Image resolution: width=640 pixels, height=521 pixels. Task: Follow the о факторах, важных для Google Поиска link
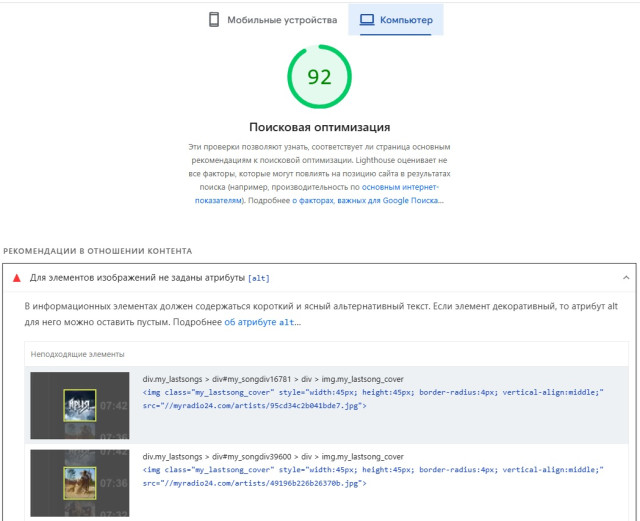368,200
